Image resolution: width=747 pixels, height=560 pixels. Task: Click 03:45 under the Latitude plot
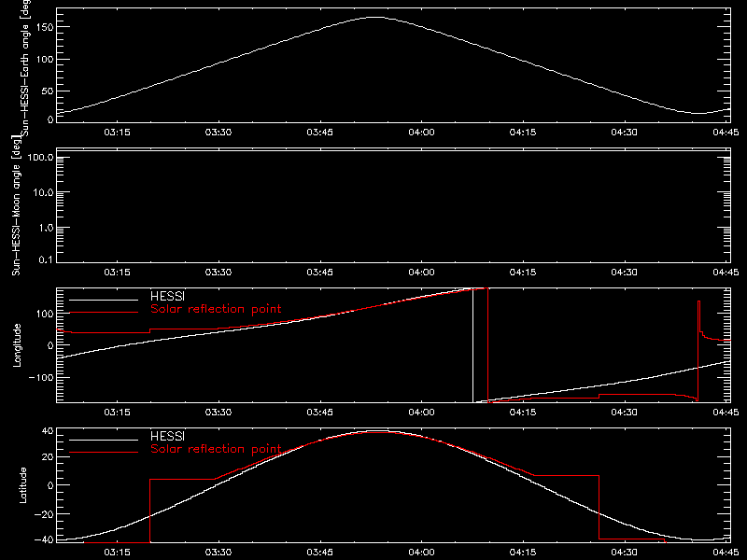coord(319,553)
